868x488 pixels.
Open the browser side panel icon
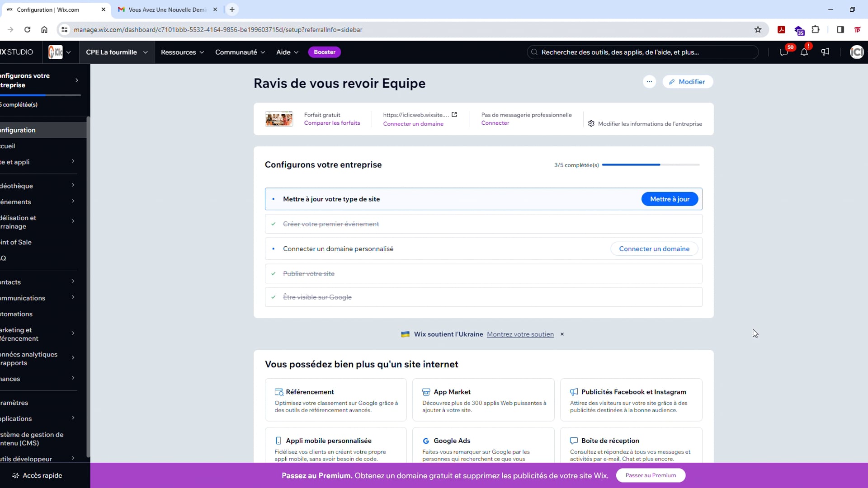coord(840,30)
